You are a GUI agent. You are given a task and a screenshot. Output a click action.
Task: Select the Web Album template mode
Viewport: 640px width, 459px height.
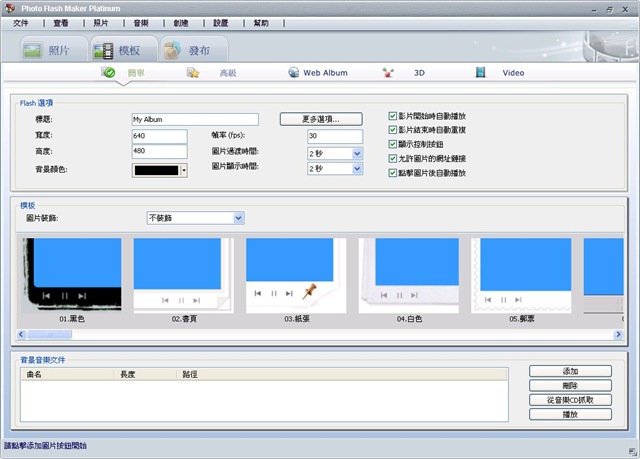point(325,73)
